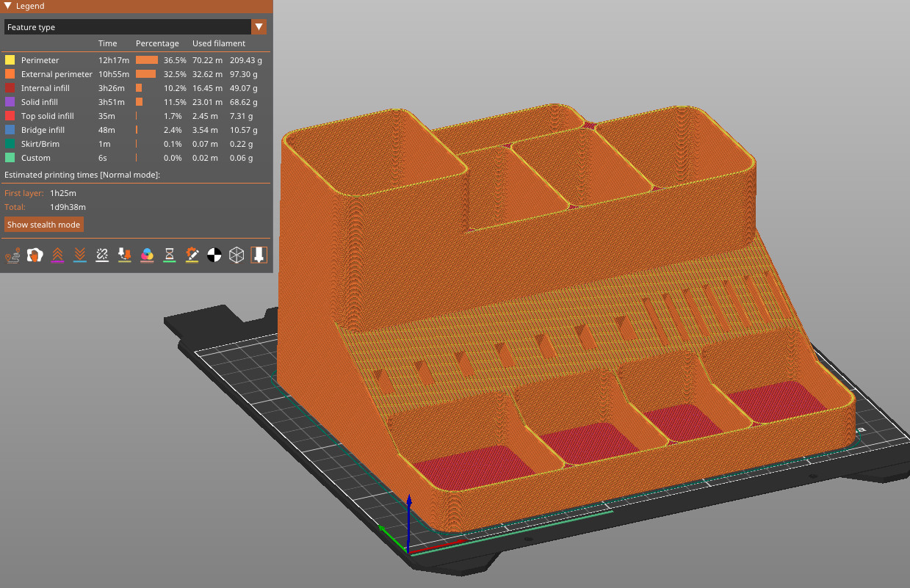Toggle travel moves display
Screen dimensions: 910x588
12,255
